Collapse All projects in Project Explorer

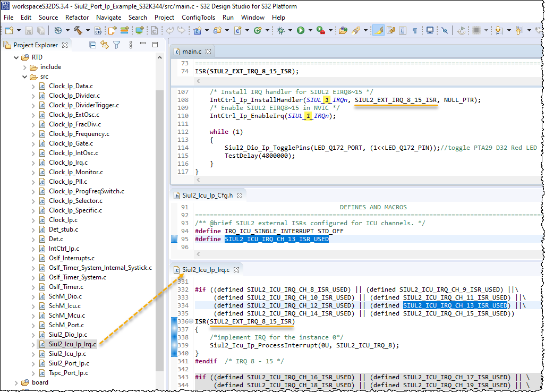(x=93, y=45)
